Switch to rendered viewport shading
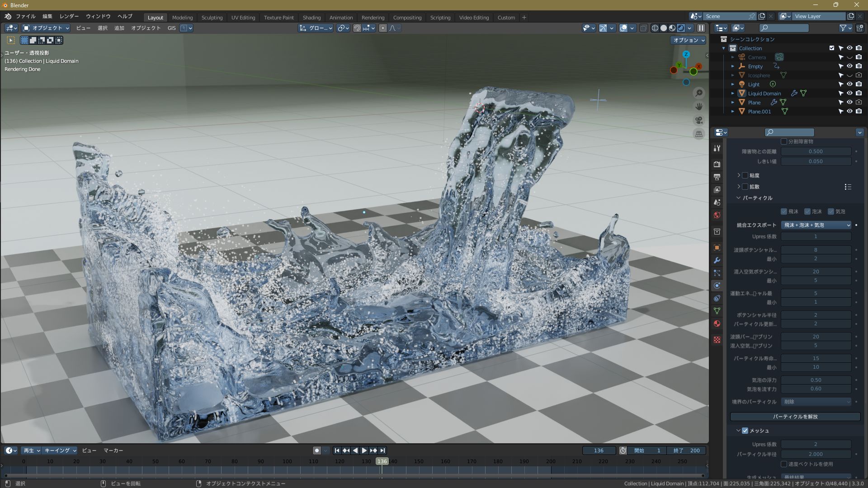The width and height of the screenshot is (868, 488). click(x=681, y=28)
